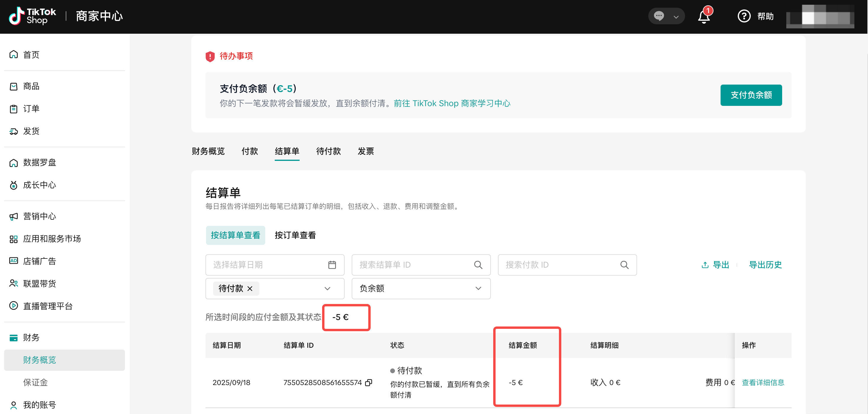Click the notification bell icon
This screenshot has height=414, width=868.
(x=704, y=17)
